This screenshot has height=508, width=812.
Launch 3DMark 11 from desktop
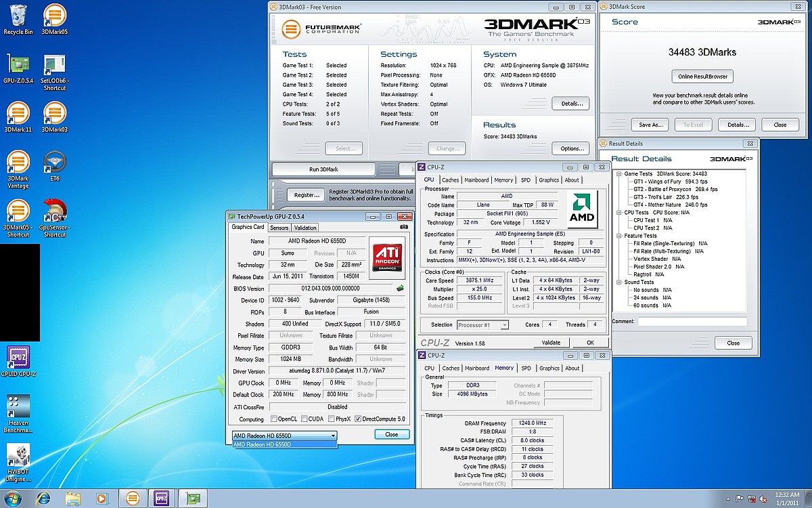18,117
